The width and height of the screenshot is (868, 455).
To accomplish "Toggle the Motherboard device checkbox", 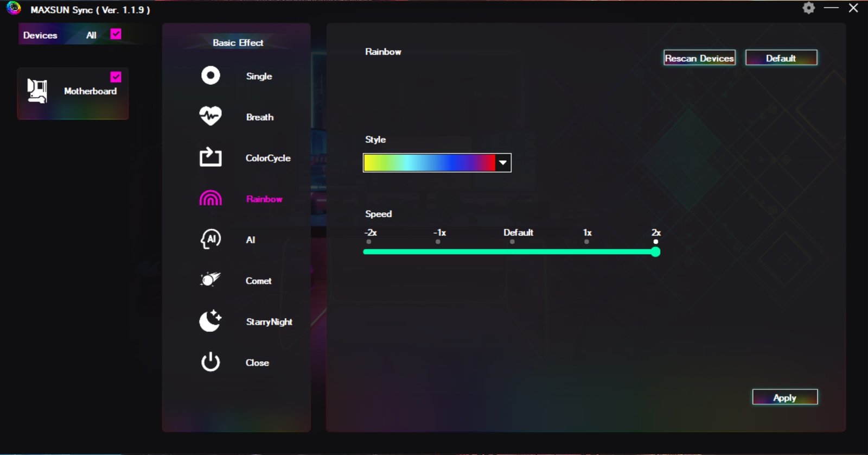I will [116, 77].
